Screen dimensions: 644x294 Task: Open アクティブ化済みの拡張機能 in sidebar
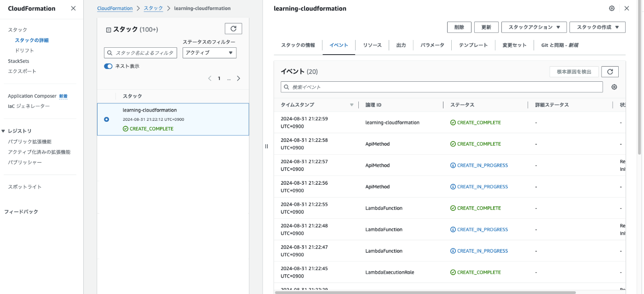pos(39,152)
